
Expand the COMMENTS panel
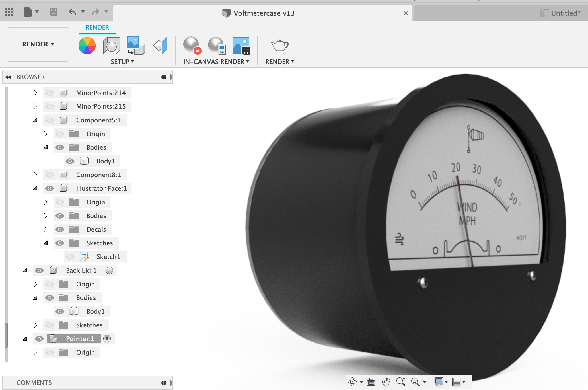164,383
